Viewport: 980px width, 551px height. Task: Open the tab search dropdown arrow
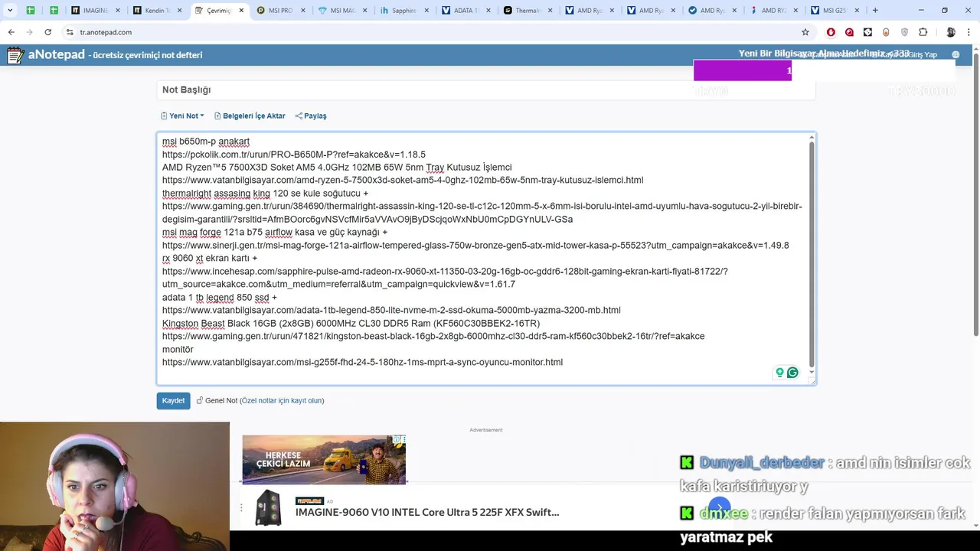[10, 11]
